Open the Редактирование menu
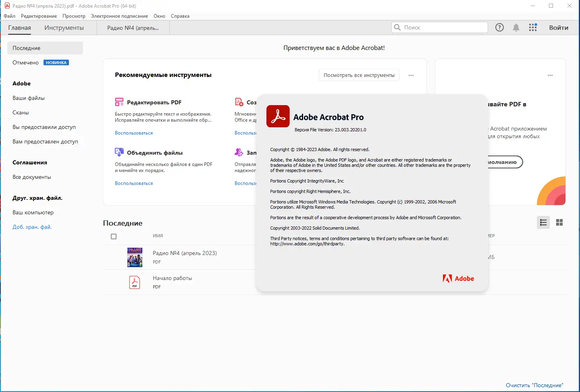Image resolution: width=580 pixels, height=392 pixels. point(39,16)
